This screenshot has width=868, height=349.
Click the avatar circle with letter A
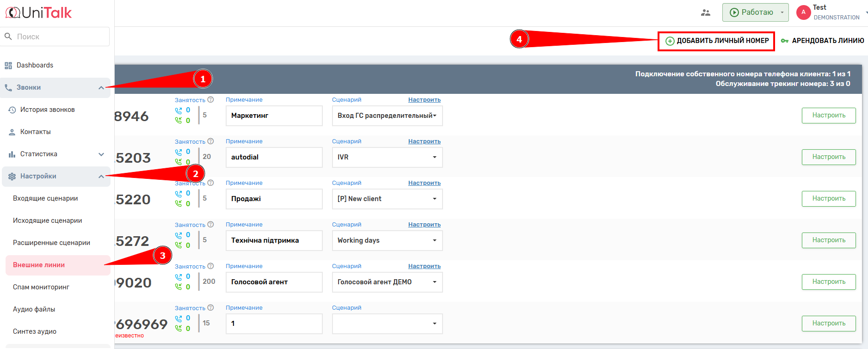coord(803,12)
